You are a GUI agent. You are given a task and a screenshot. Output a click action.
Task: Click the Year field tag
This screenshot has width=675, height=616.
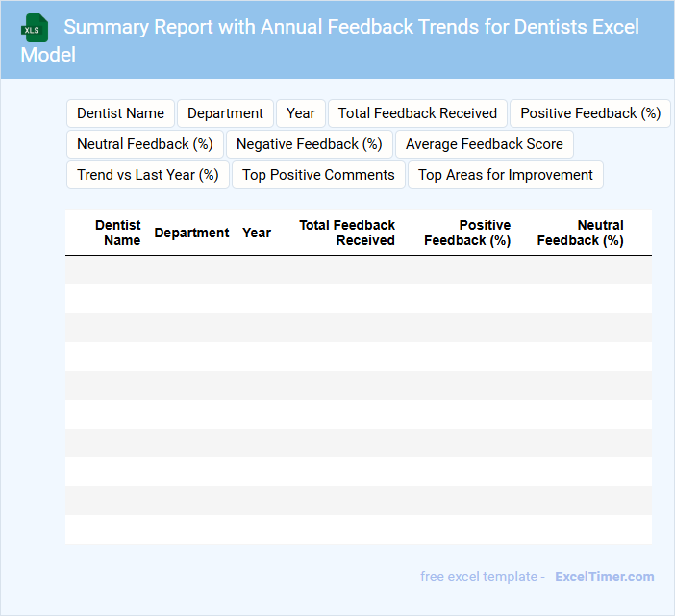[301, 113]
